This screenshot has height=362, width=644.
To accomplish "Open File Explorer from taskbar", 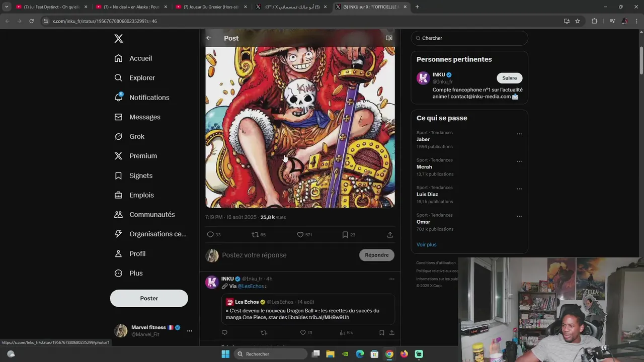I will (330, 354).
